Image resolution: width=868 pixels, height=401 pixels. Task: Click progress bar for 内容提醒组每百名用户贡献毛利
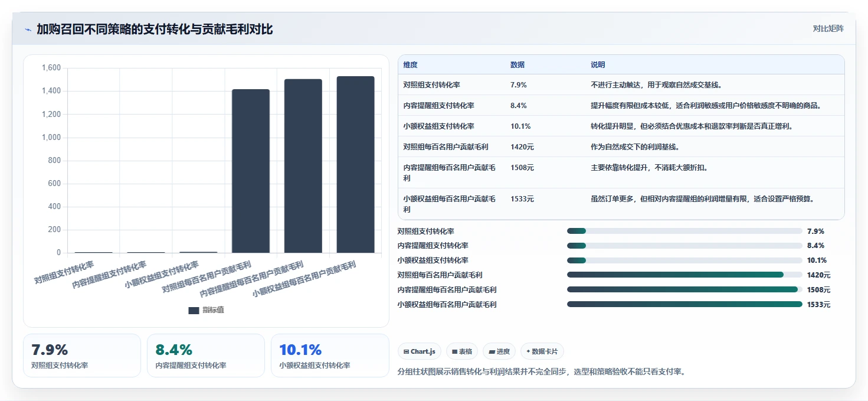[684, 289]
